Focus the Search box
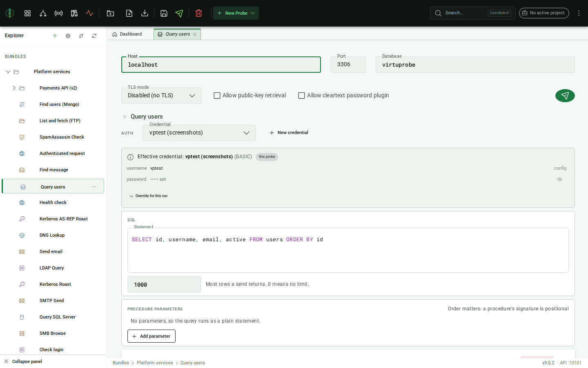 coord(472,13)
